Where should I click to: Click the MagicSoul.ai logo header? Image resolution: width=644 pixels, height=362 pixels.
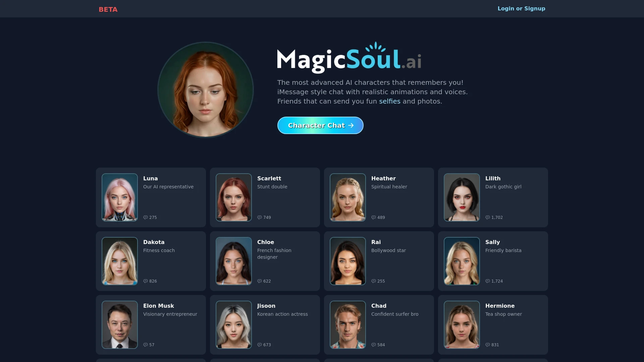pos(350,58)
